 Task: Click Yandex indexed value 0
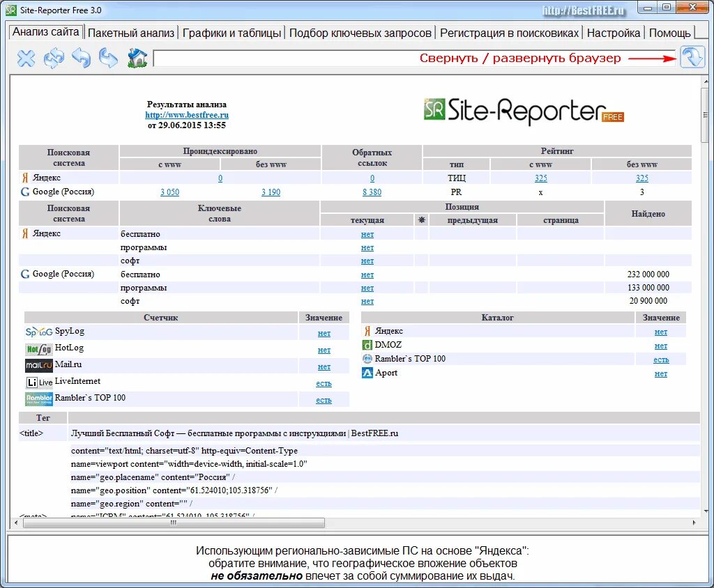[220, 178]
